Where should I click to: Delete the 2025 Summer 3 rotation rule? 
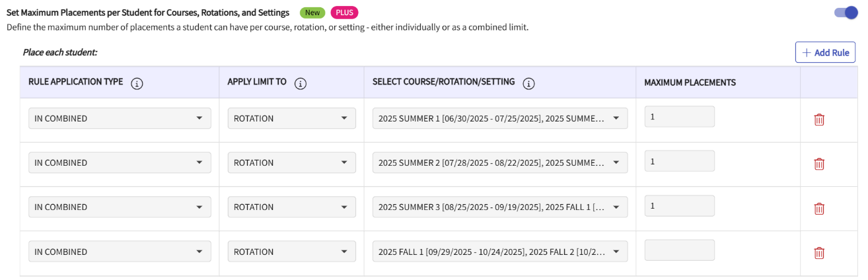point(819,208)
